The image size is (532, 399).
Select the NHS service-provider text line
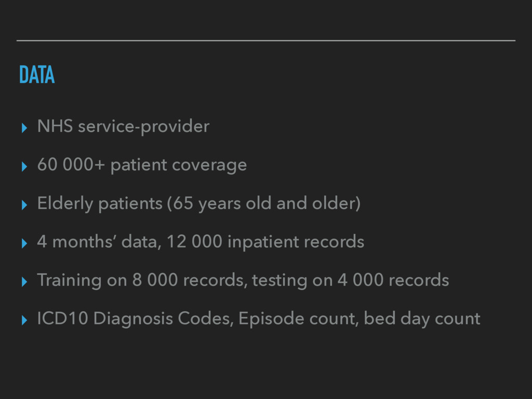point(123,127)
